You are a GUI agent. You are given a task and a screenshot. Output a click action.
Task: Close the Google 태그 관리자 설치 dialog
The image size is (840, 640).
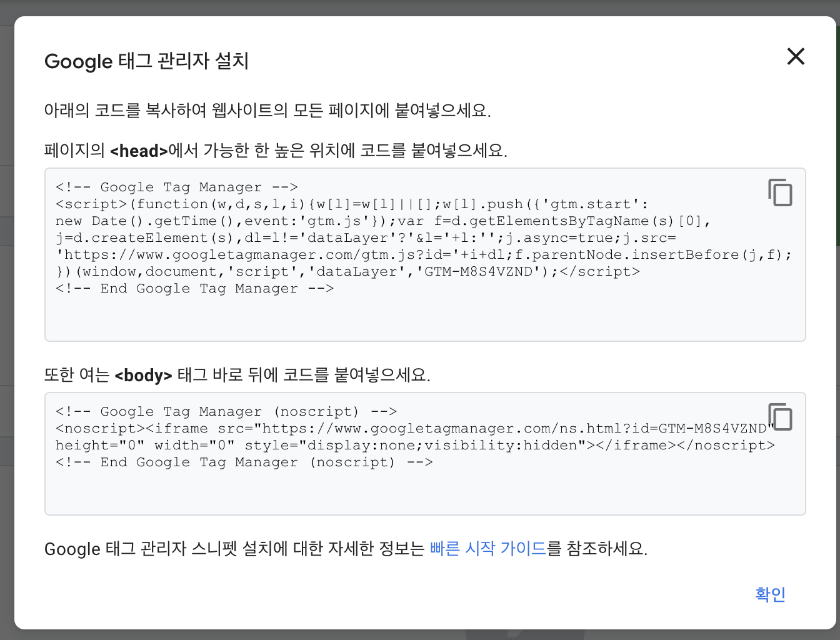796,56
